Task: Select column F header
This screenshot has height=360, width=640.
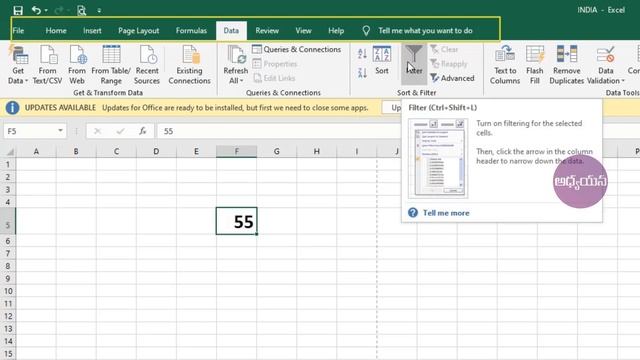Action: point(237,151)
